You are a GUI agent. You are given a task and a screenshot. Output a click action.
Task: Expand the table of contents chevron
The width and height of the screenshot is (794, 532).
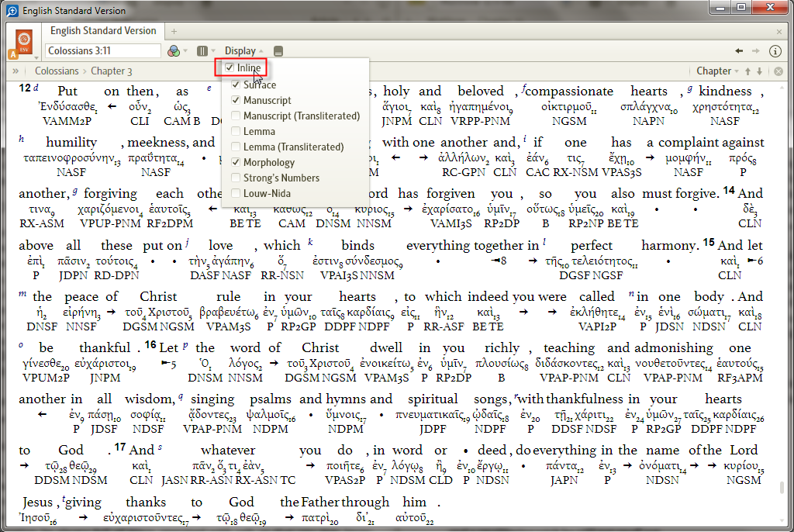[x=16, y=71]
